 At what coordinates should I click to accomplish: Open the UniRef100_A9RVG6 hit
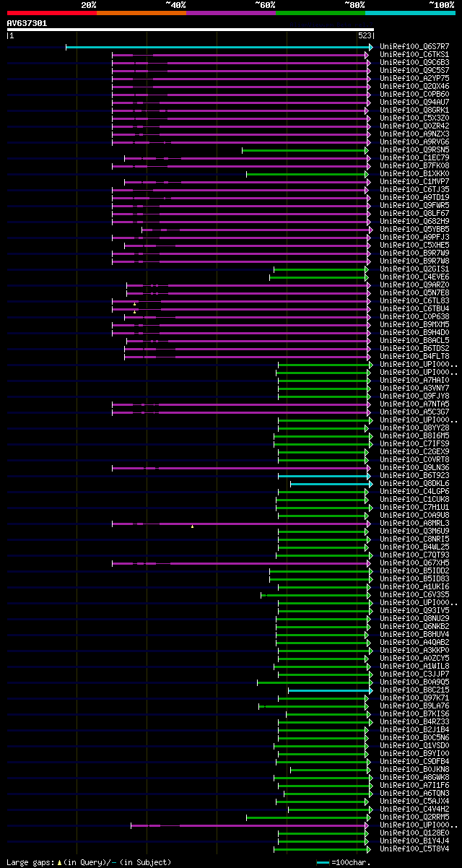point(414,142)
